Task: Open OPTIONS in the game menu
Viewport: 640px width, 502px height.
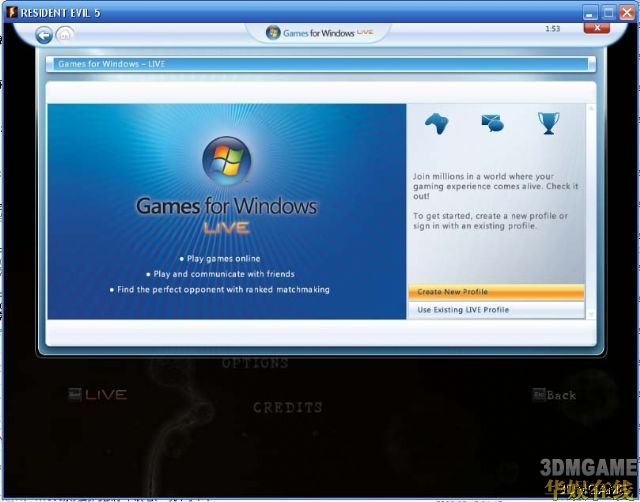Action: point(256,363)
